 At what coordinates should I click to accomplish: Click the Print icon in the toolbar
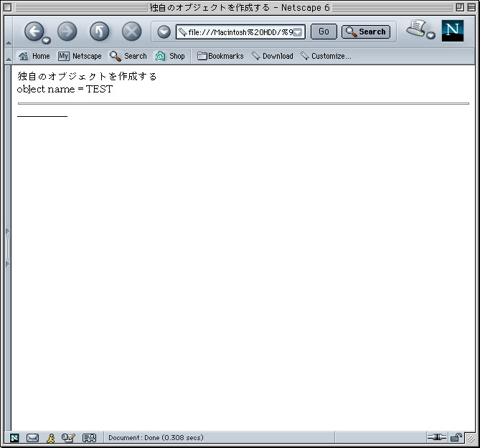pos(415,29)
